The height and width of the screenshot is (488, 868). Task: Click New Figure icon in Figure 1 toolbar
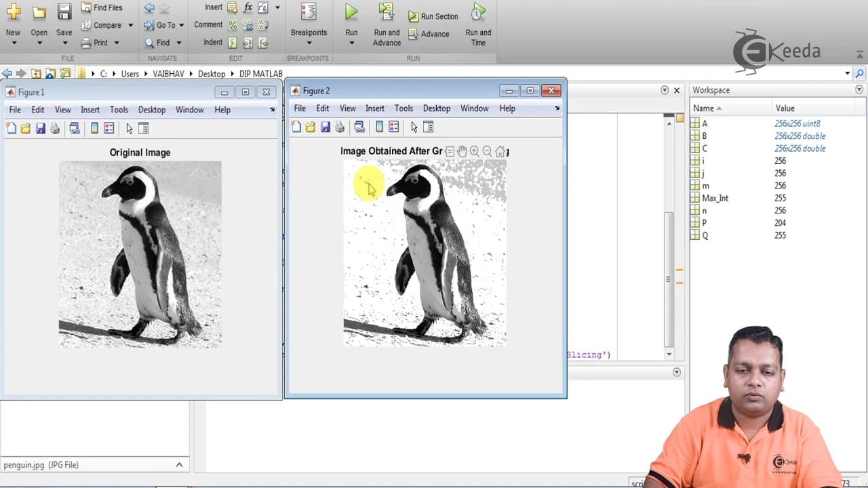coord(11,128)
